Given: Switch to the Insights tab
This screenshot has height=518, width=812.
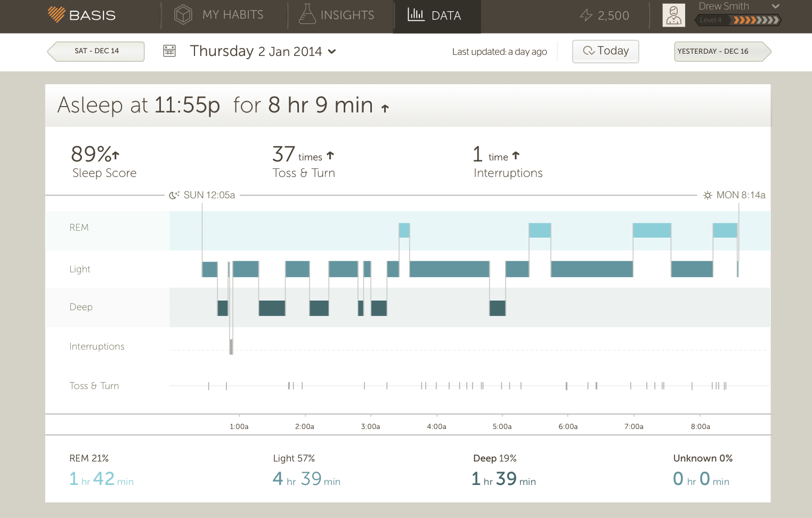Looking at the screenshot, I should click(x=347, y=15).
